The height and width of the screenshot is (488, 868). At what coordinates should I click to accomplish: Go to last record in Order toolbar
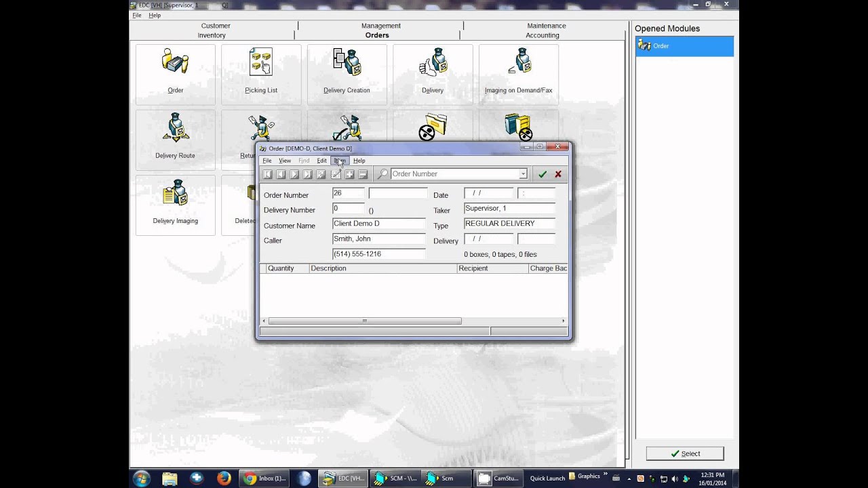[x=308, y=174]
